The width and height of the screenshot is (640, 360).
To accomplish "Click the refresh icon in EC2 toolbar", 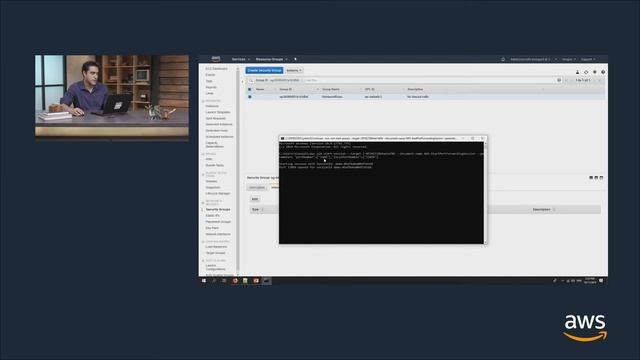I will click(x=586, y=72).
